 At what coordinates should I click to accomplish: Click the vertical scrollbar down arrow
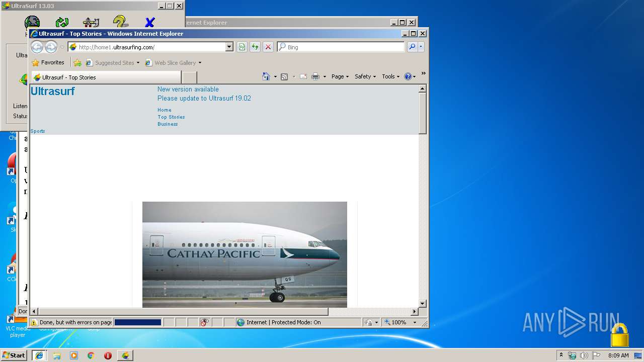pos(423,304)
